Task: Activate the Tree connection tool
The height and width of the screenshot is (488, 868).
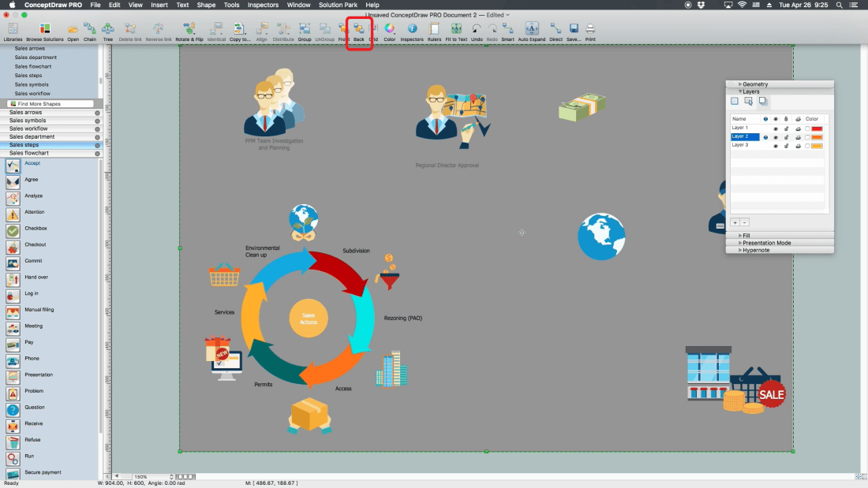Action: (108, 32)
